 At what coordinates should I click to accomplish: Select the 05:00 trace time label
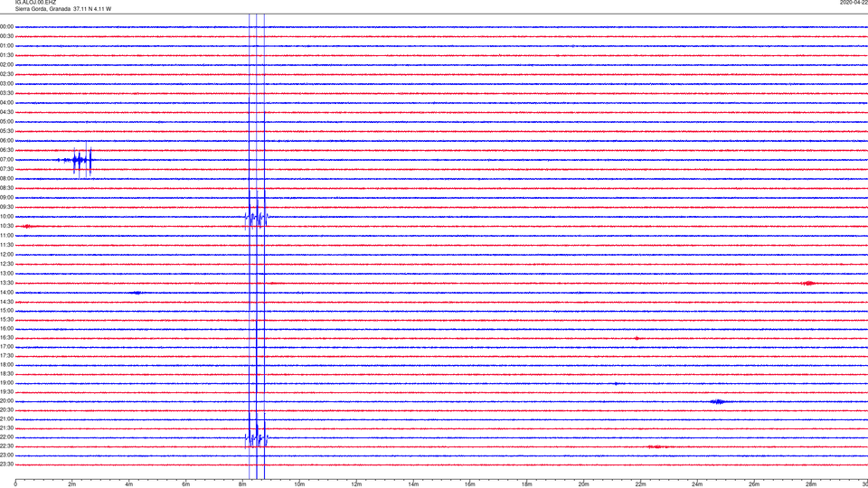tap(6, 122)
